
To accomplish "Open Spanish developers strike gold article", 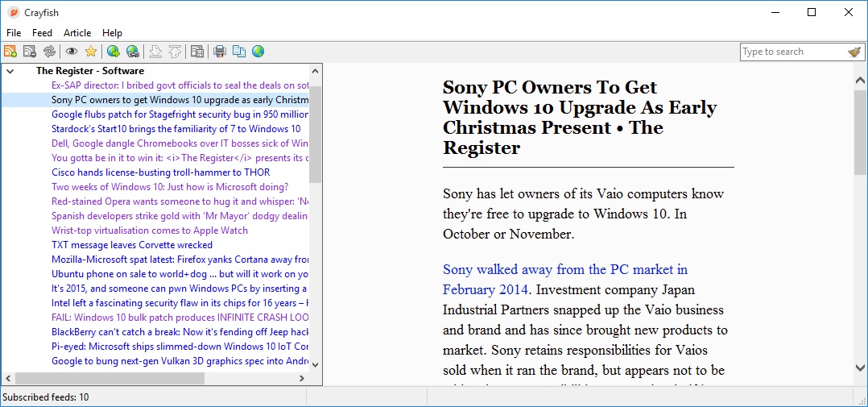I will 180,216.
